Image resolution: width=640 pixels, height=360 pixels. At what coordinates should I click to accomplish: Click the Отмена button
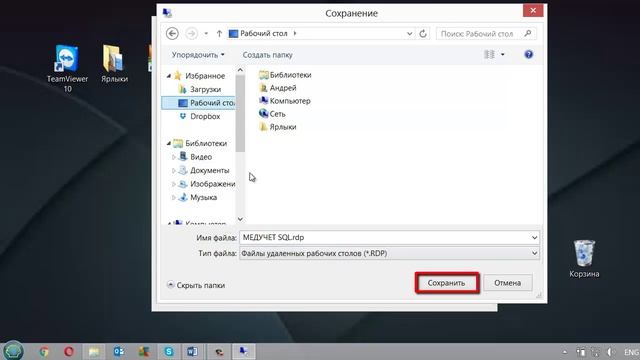click(508, 283)
